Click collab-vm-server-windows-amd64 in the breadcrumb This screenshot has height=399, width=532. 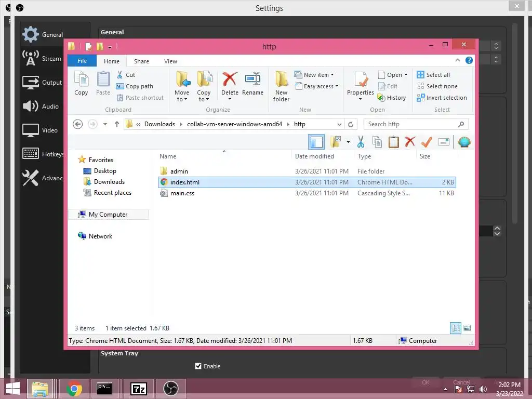click(x=234, y=124)
